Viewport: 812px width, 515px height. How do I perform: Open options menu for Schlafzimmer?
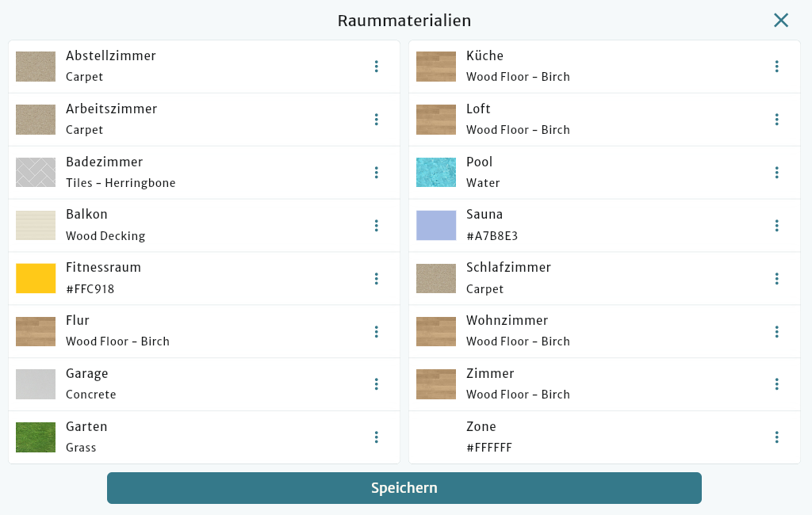(x=777, y=278)
